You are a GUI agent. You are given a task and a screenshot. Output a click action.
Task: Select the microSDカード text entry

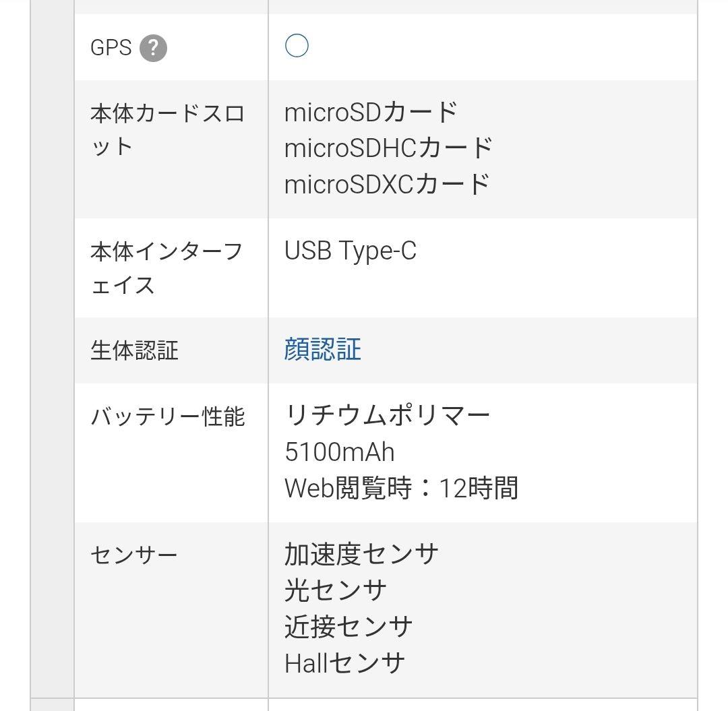(370, 112)
